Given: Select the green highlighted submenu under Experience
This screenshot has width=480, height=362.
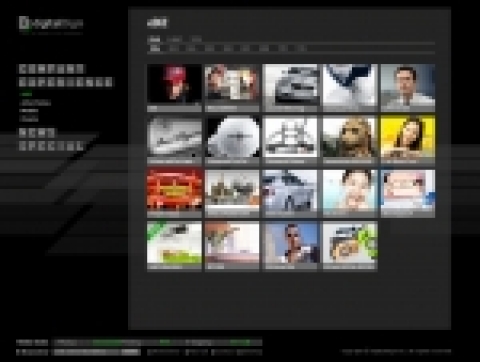Looking at the screenshot, I should (26, 94).
